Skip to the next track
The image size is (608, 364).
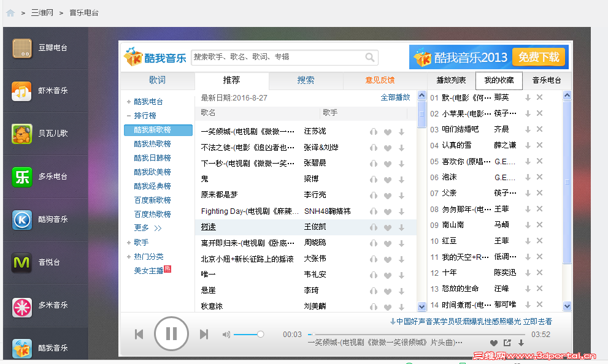pos(204,334)
